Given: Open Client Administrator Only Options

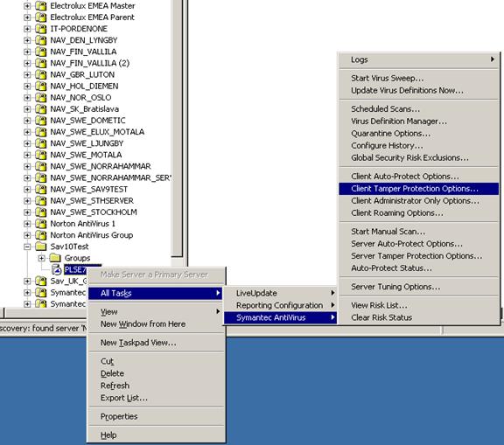Looking at the screenshot, I should tap(418, 201).
